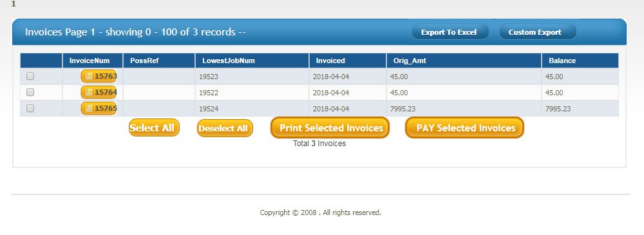
Task: Sort by the LowestJobNum column header
Action: coord(252,61)
